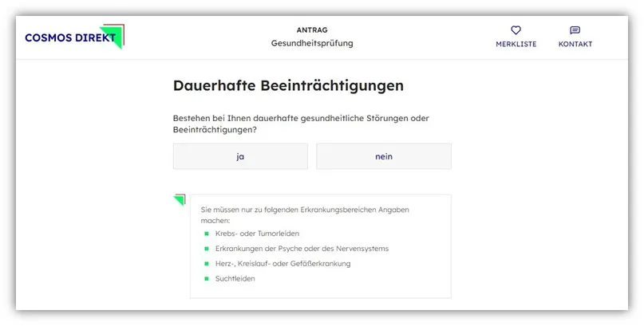The width and height of the screenshot is (644, 326).
Task: Click 'Herz-, Kreislauf- oder Gefäßerkrankung' item
Action: coord(283,264)
